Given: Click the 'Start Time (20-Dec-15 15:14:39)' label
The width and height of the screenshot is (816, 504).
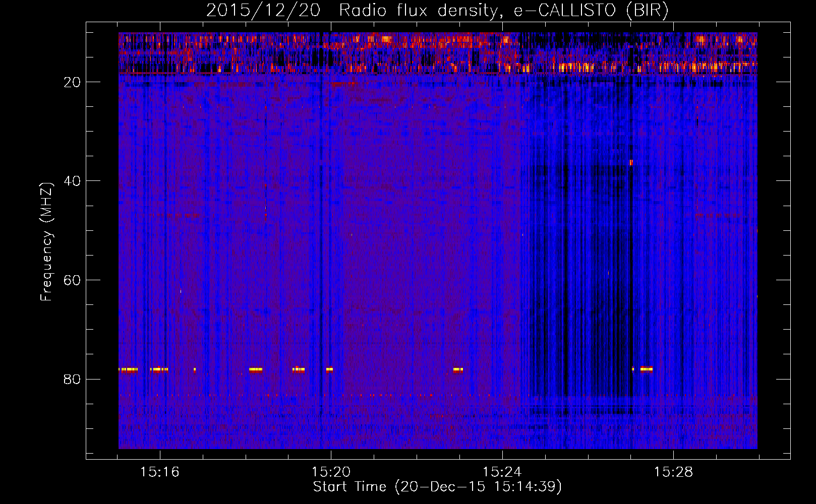Looking at the screenshot, I should tap(437, 487).
